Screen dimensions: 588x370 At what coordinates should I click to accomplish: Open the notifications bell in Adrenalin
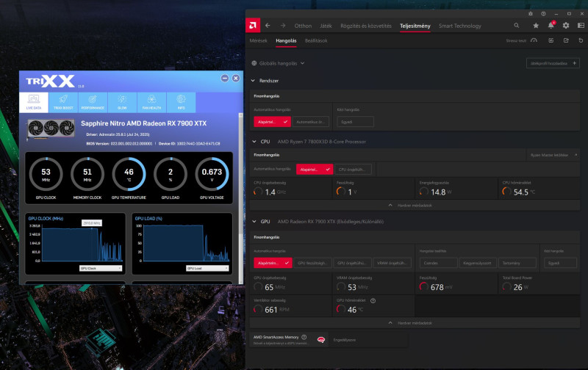(551, 26)
